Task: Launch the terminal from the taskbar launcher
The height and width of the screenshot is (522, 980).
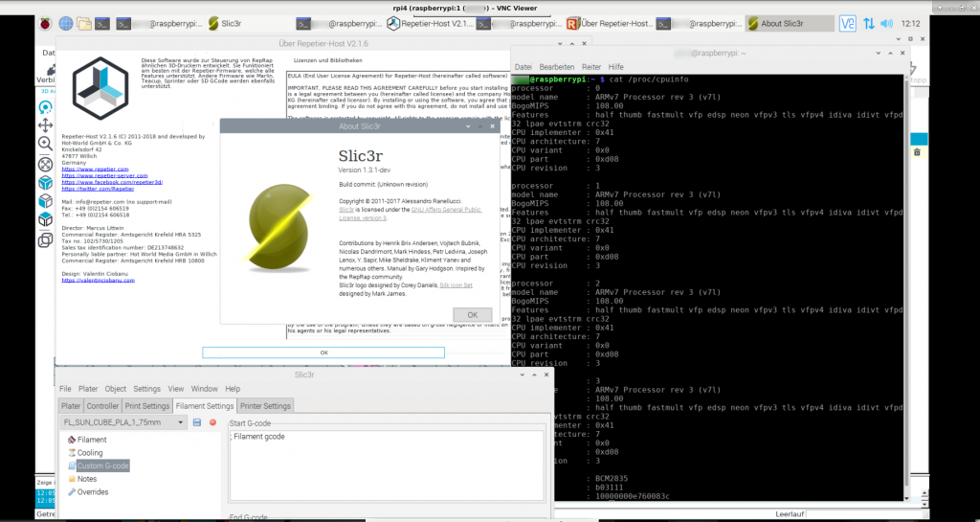Action: [x=102, y=24]
